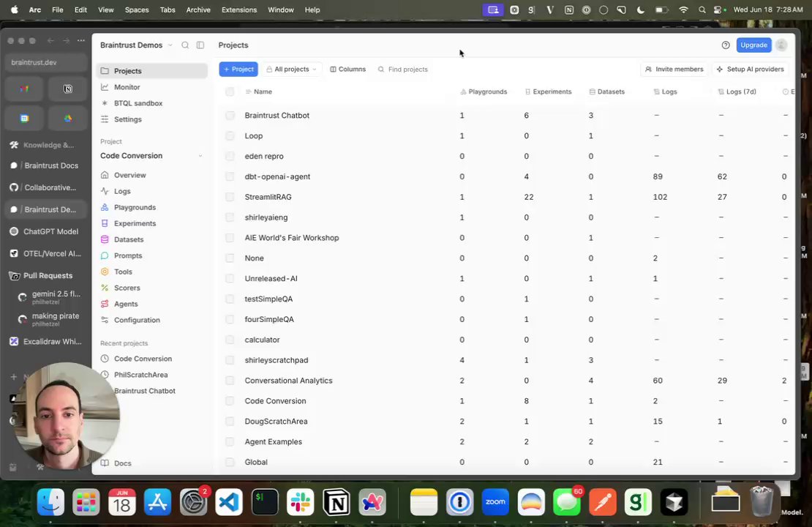This screenshot has height=527, width=812.
Task: Open the Columns selector
Action: pos(348,69)
